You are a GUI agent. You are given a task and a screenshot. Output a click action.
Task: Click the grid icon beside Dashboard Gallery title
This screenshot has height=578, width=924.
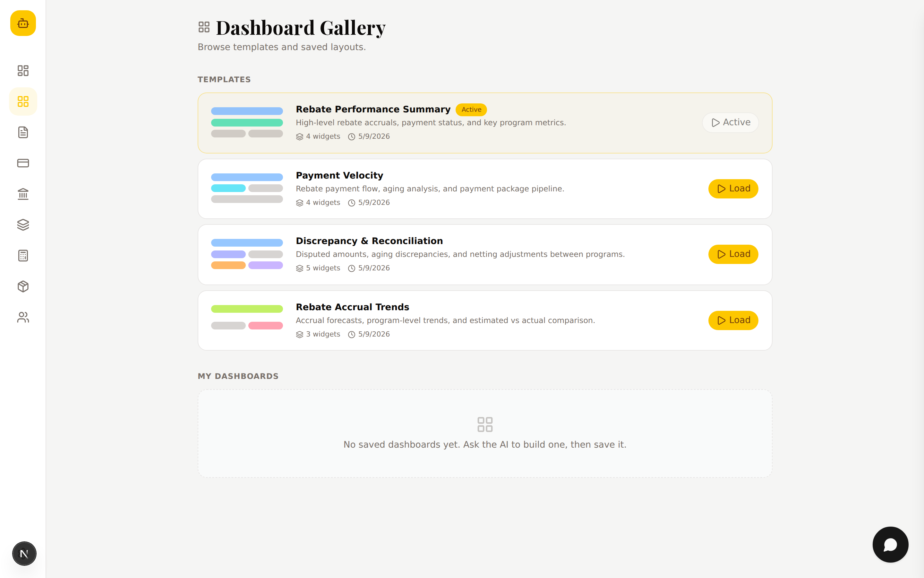(x=204, y=27)
